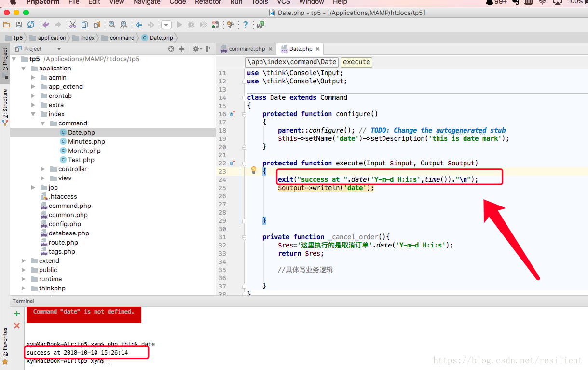
Task: Open Settings via the wrench icon
Action: coord(231,25)
